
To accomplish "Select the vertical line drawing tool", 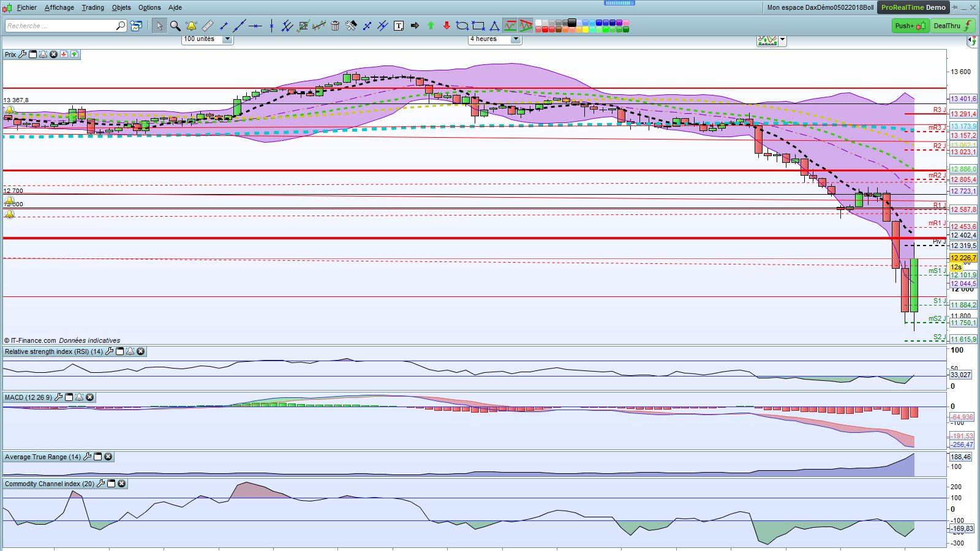I will pos(271,26).
